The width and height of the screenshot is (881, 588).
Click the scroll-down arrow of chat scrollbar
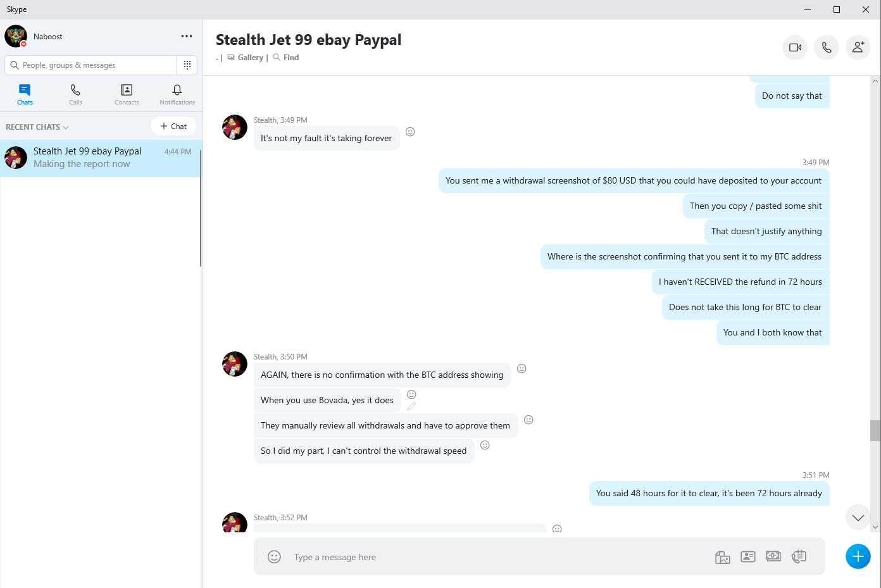tap(875, 527)
